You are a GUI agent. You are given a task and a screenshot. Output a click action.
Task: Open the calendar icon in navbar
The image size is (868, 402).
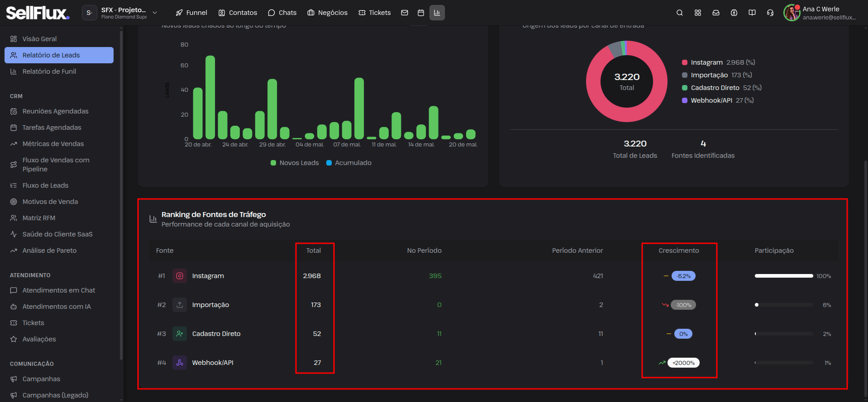(x=421, y=13)
